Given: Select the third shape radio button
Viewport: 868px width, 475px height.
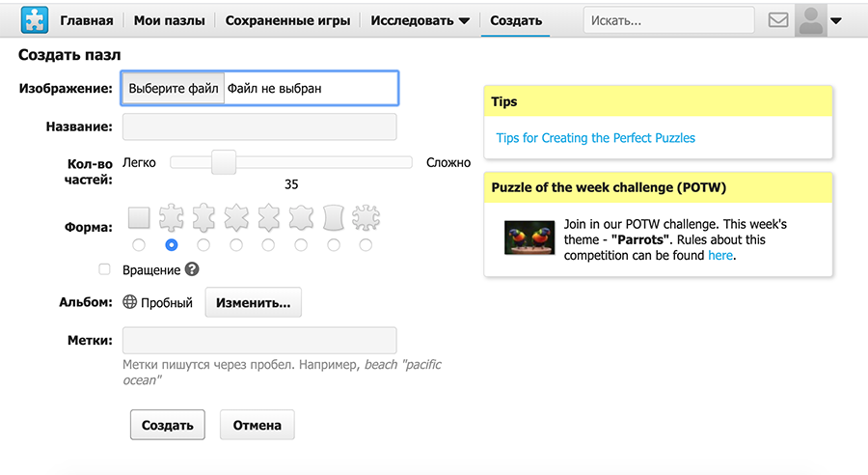Looking at the screenshot, I should [x=203, y=245].
